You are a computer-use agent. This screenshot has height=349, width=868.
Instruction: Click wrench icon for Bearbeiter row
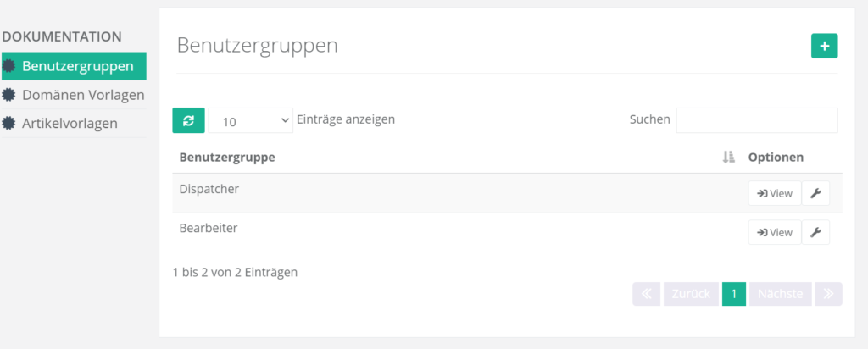(x=815, y=232)
